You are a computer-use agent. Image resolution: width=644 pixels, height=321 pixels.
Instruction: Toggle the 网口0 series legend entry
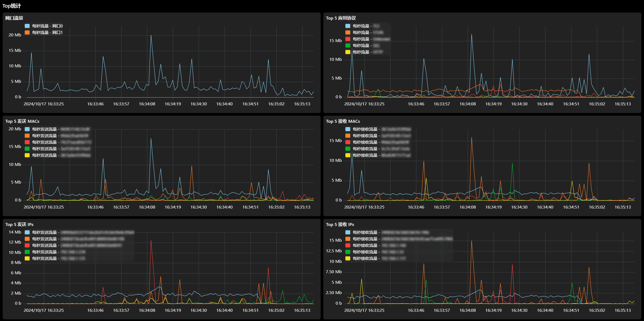(x=44, y=26)
